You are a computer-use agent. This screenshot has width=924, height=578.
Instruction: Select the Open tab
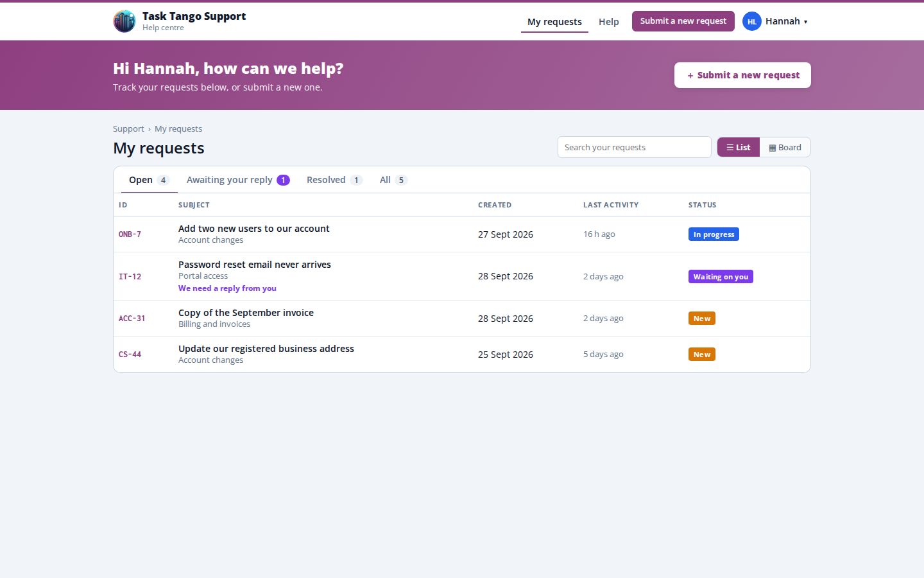click(x=149, y=180)
